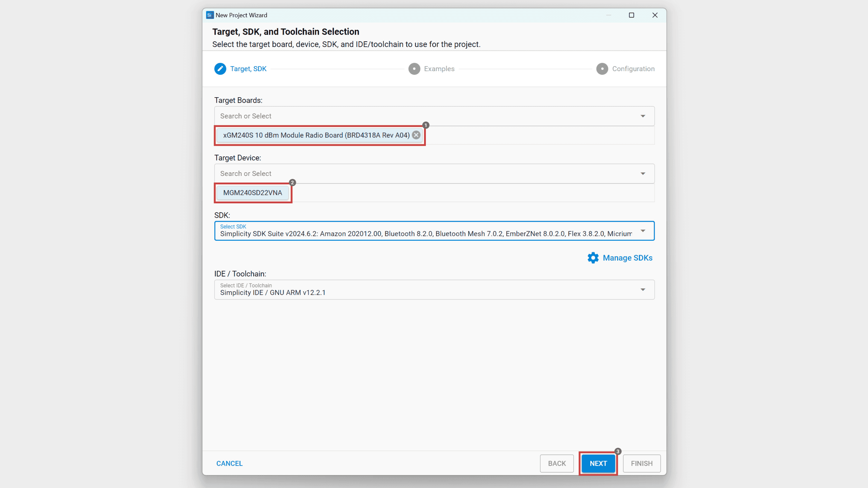The width and height of the screenshot is (868, 488).
Task: Select the MGM240SD22VNA device chip
Action: (x=252, y=193)
